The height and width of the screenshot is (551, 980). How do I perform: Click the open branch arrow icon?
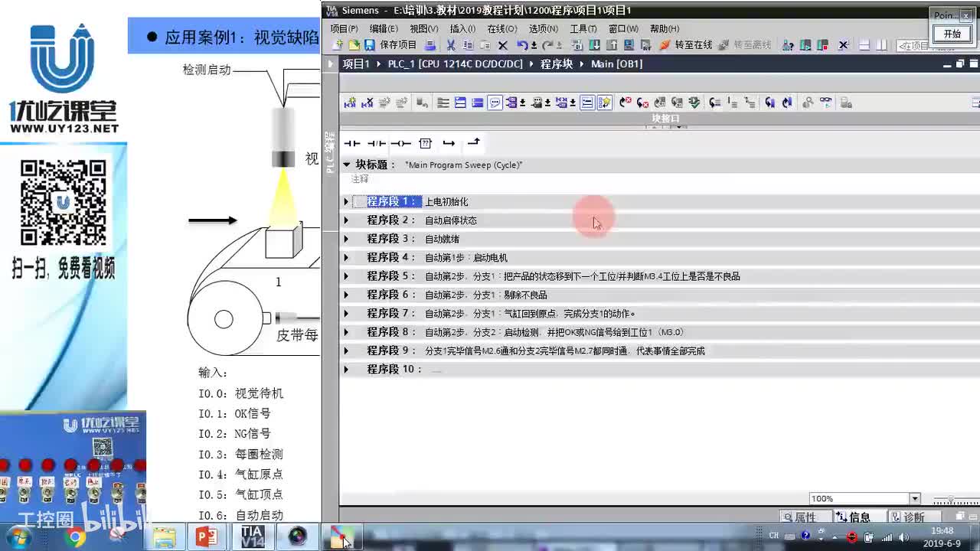(449, 143)
